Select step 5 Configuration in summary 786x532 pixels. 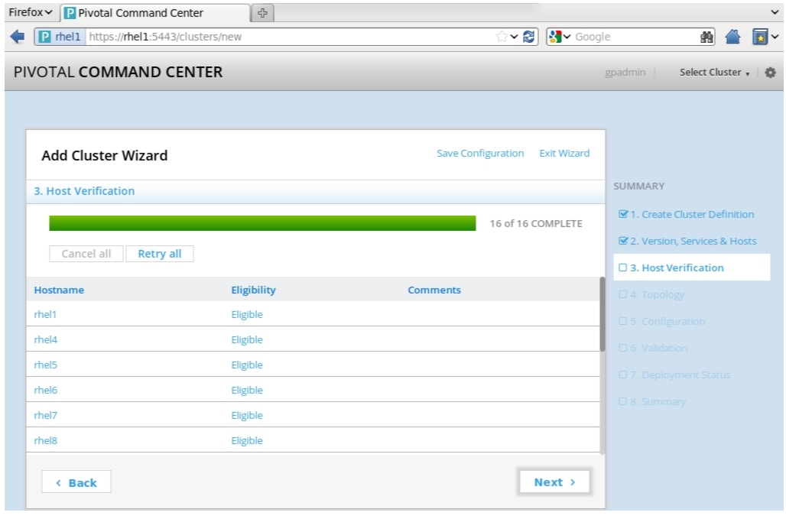[667, 321]
